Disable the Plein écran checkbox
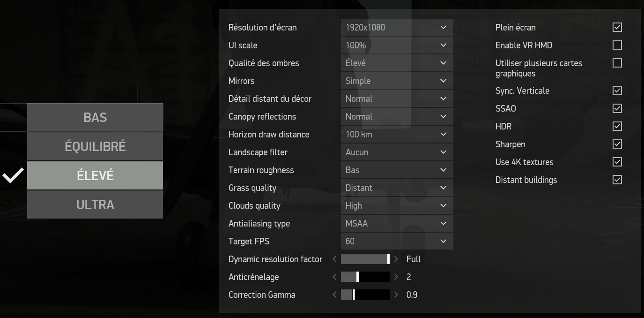 pyautogui.click(x=617, y=27)
